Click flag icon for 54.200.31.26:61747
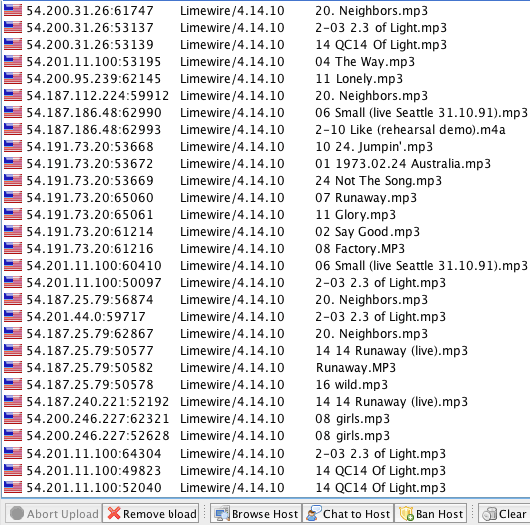 click(13, 10)
